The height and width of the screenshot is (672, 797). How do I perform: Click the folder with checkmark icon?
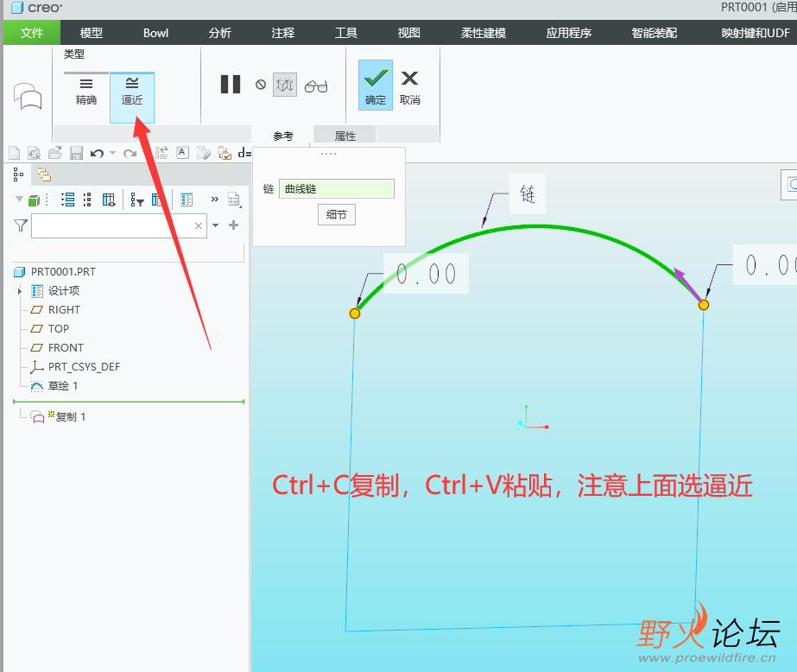225,153
